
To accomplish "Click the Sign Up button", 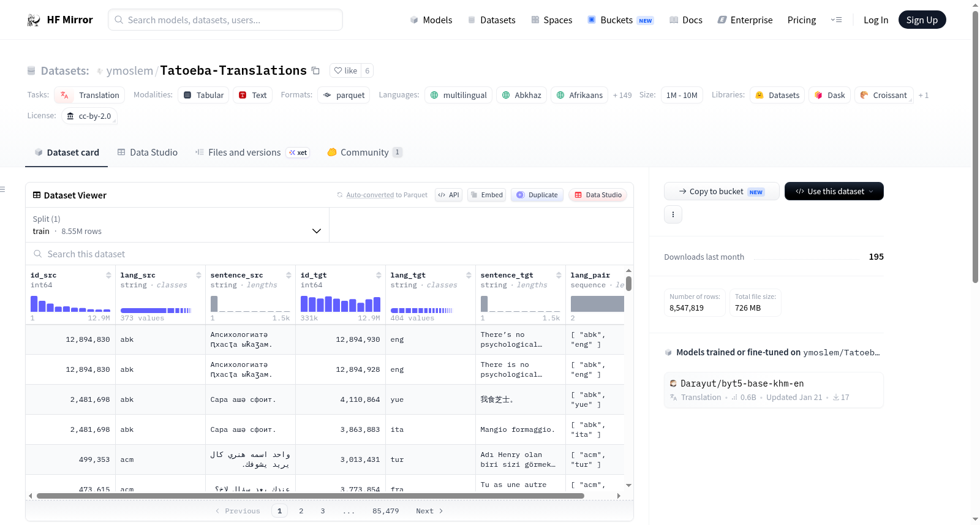I will [x=922, y=20].
